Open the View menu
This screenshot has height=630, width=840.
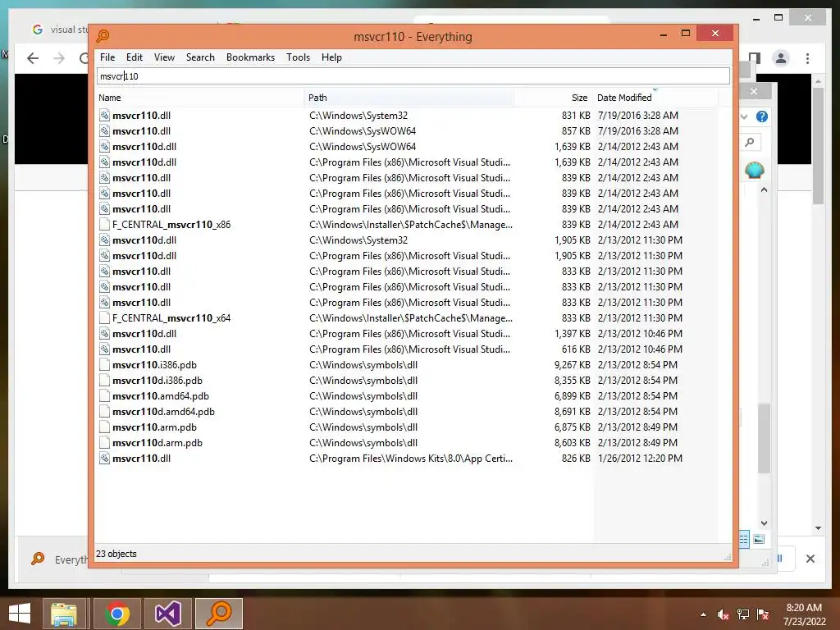pos(164,57)
